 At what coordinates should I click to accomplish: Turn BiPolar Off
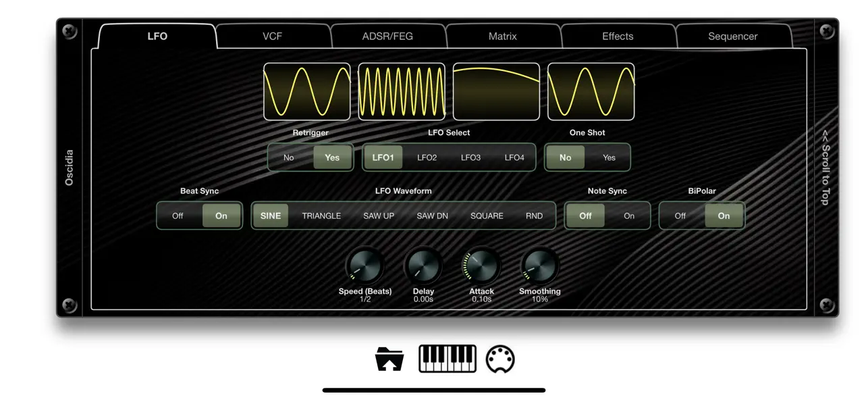pyautogui.click(x=680, y=216)
